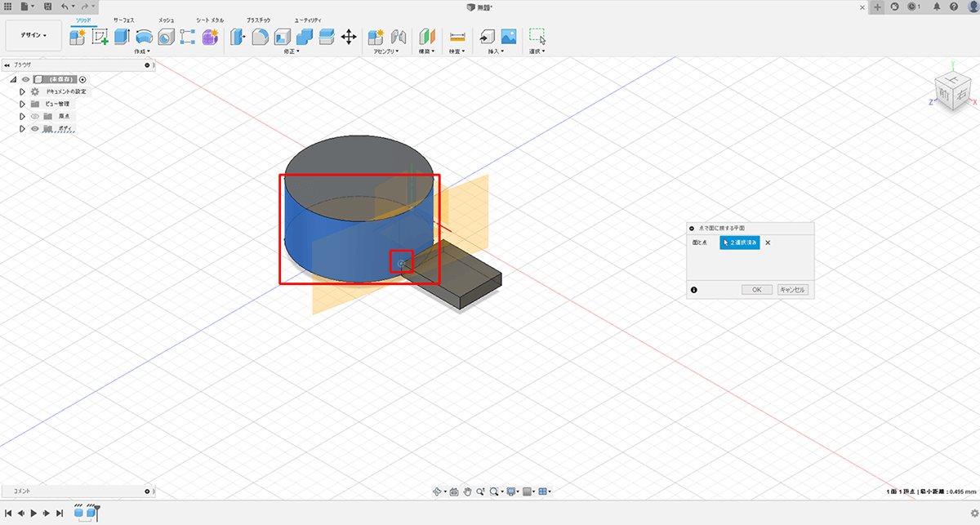Expand the アセンブリ dropdown menu
Screen dimensions: 980x525
(385, 51)
